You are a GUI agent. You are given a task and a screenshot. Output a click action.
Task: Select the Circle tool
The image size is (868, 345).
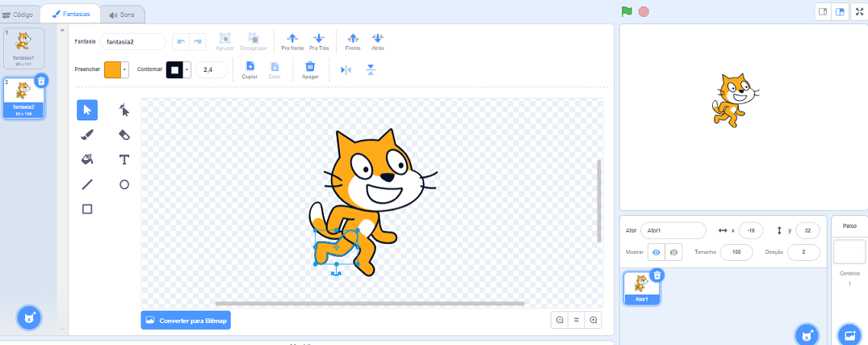124,184
